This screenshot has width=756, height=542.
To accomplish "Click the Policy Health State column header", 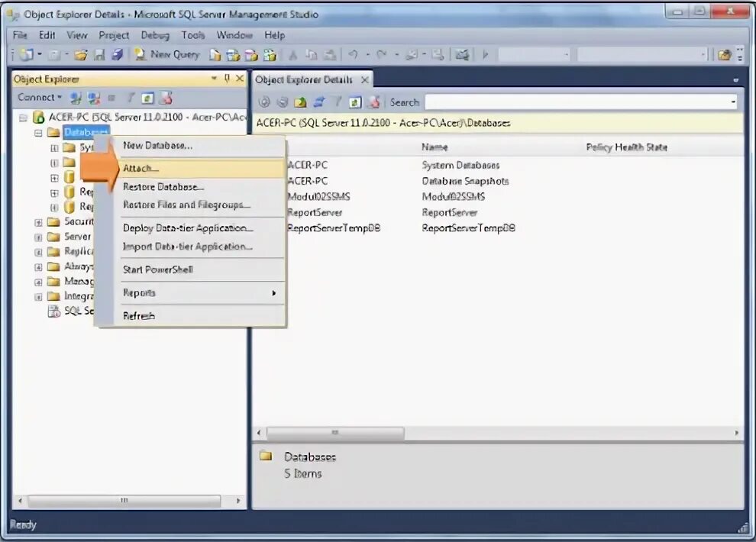I will pos(626,147).
